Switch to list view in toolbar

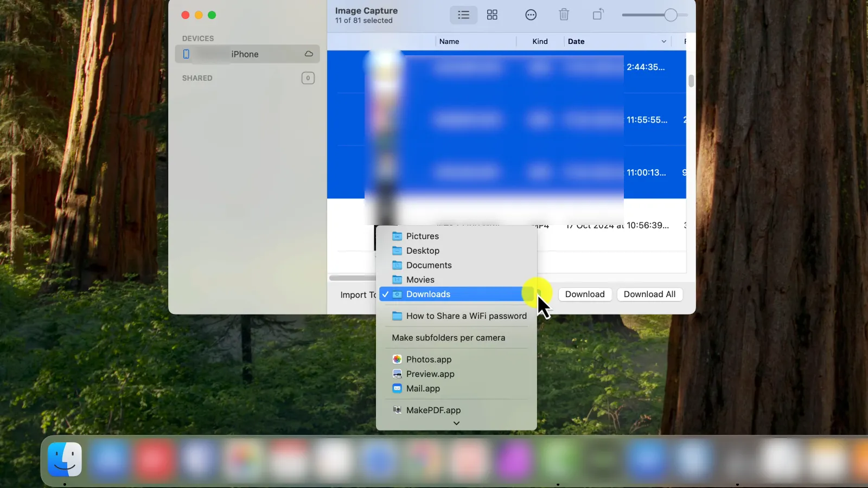coord(463,15)
